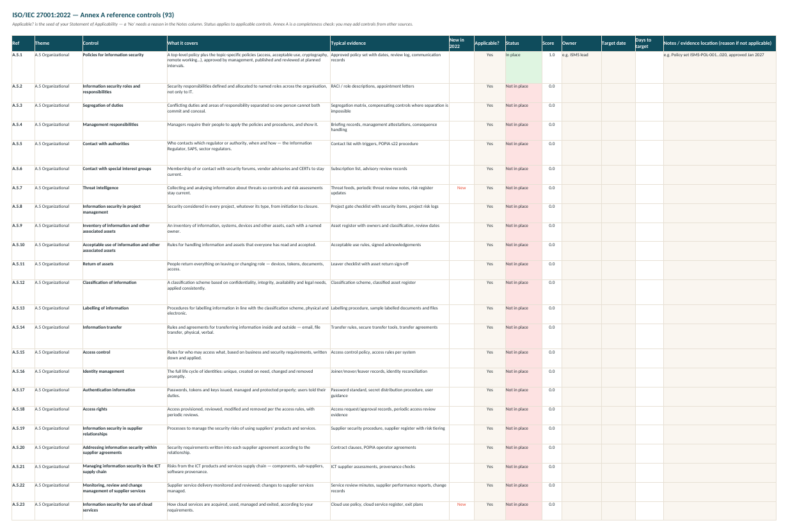Click the 'Not in place' status for A.5.3
This screenshot has width=788, height=532.
(523, 111)
